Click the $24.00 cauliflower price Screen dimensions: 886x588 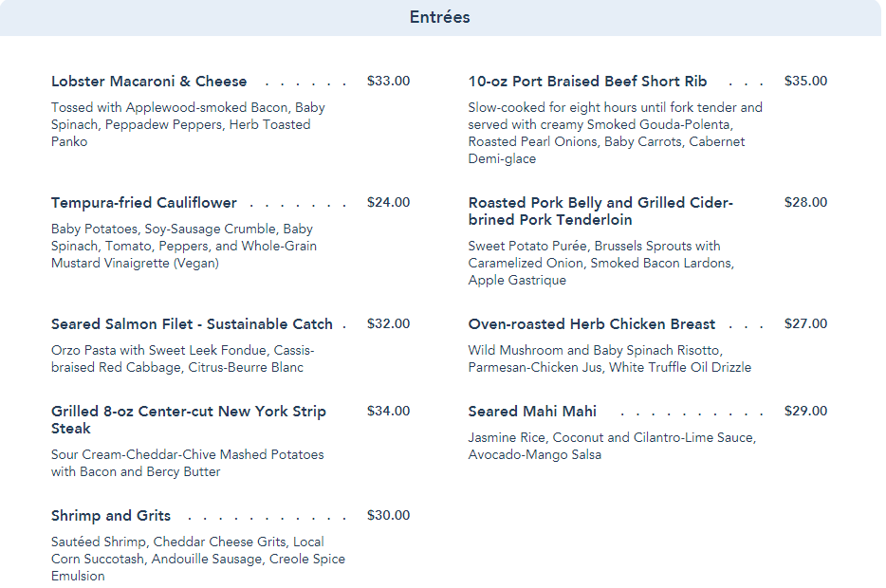pos(388,203)
